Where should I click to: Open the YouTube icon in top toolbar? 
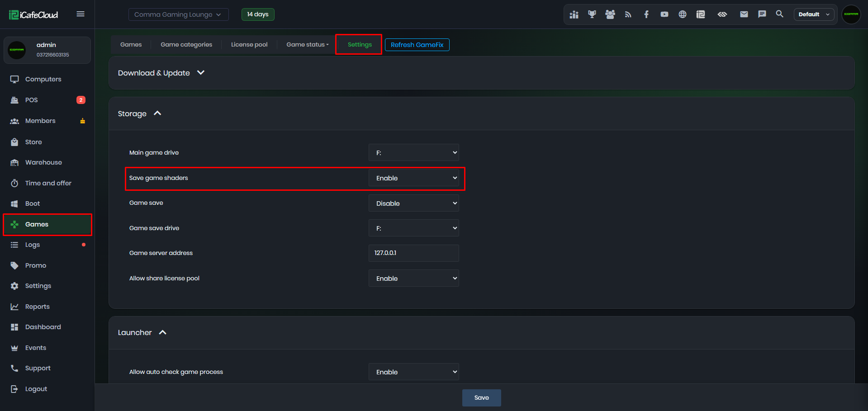[x=664, y=14]
